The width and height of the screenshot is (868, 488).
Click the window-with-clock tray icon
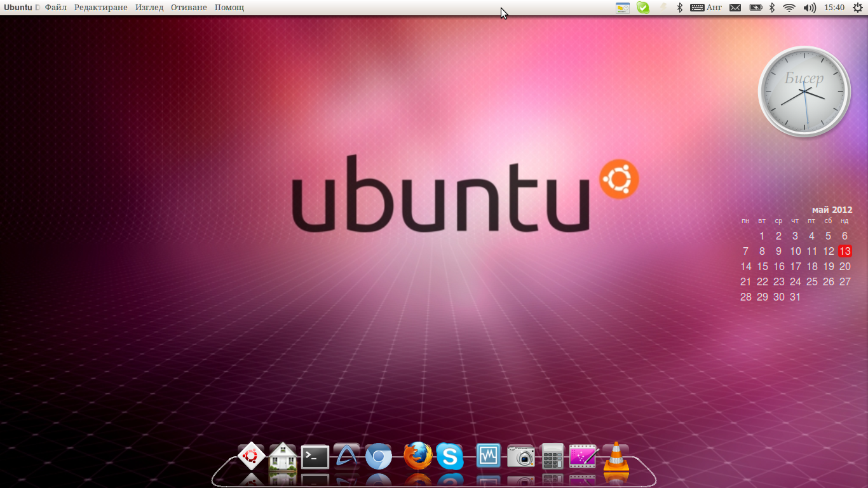point(623,8)
